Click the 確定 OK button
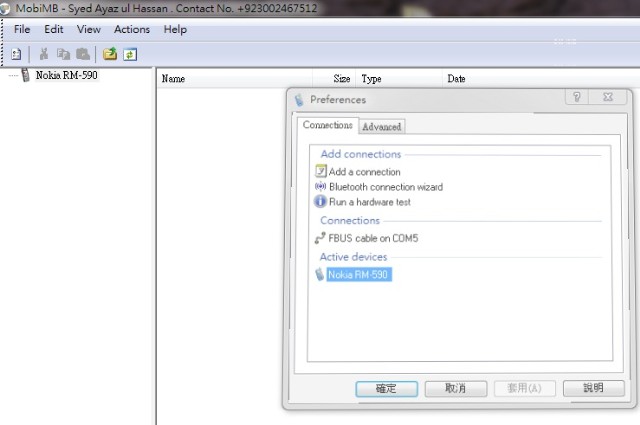Image resolution: width=640 pixels, height=425 pixels. 386,388
